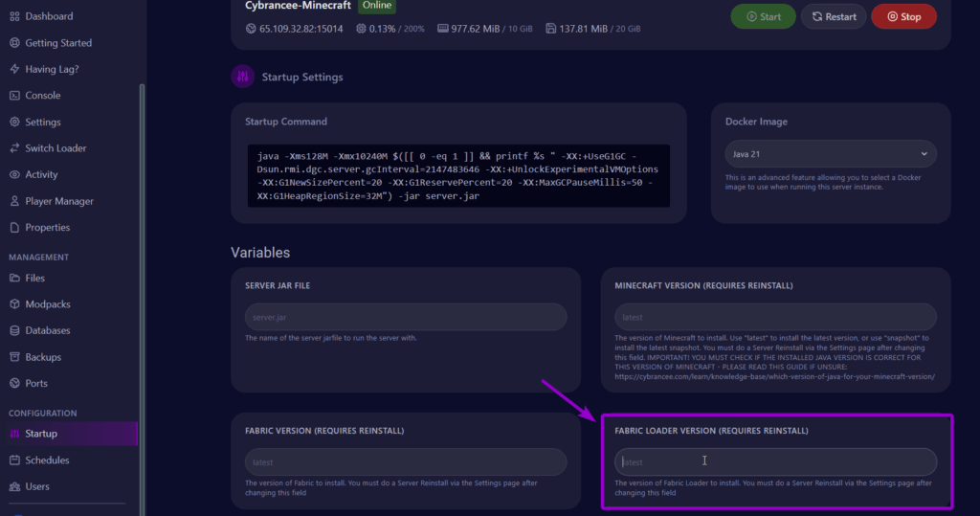Click the Backups archive icon
Screen dimensions: 980x516
pos(14,356)
